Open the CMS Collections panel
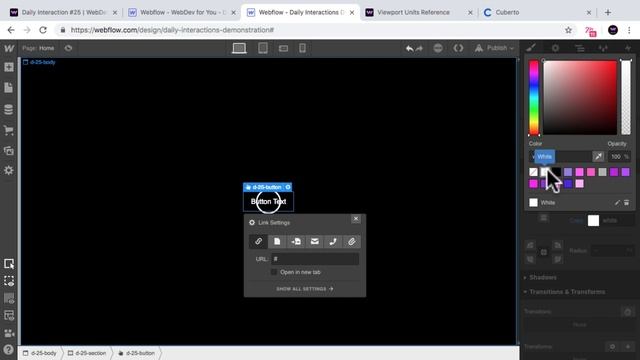 click(x=9, y=109)
